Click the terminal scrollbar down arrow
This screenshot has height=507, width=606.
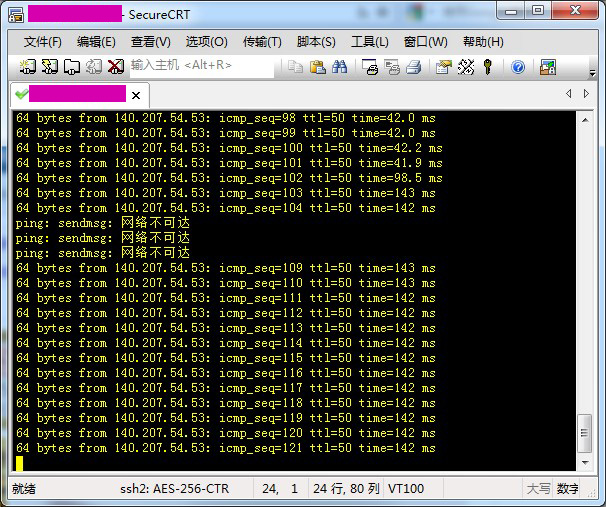[x=585, y=463]
